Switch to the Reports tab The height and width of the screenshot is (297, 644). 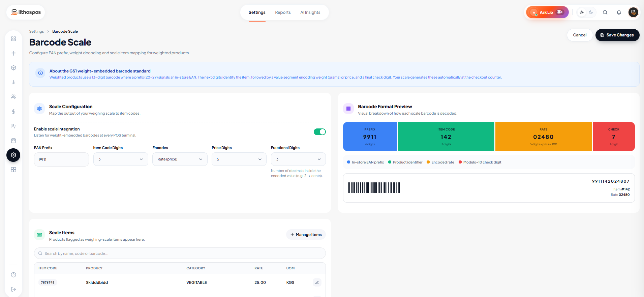click(283, 12)
